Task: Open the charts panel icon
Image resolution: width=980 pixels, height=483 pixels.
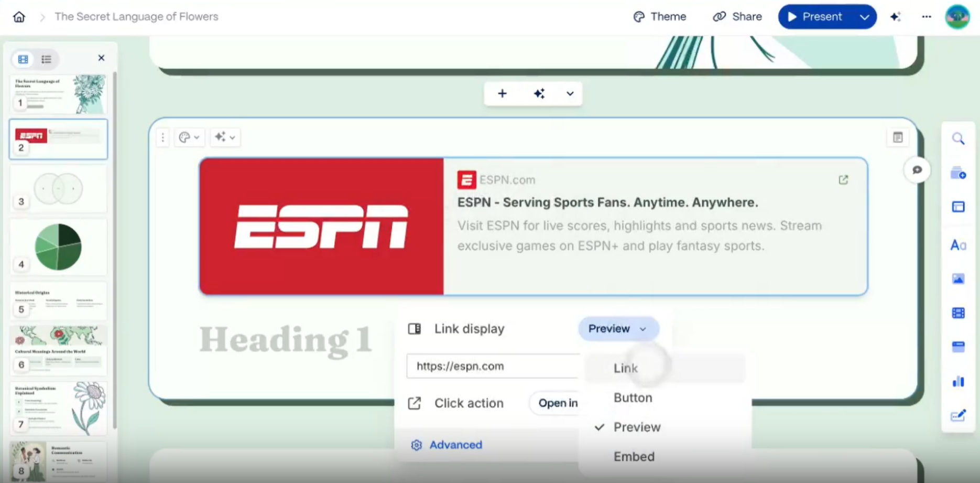Action: pyautogui.click(x=958, y=381)
